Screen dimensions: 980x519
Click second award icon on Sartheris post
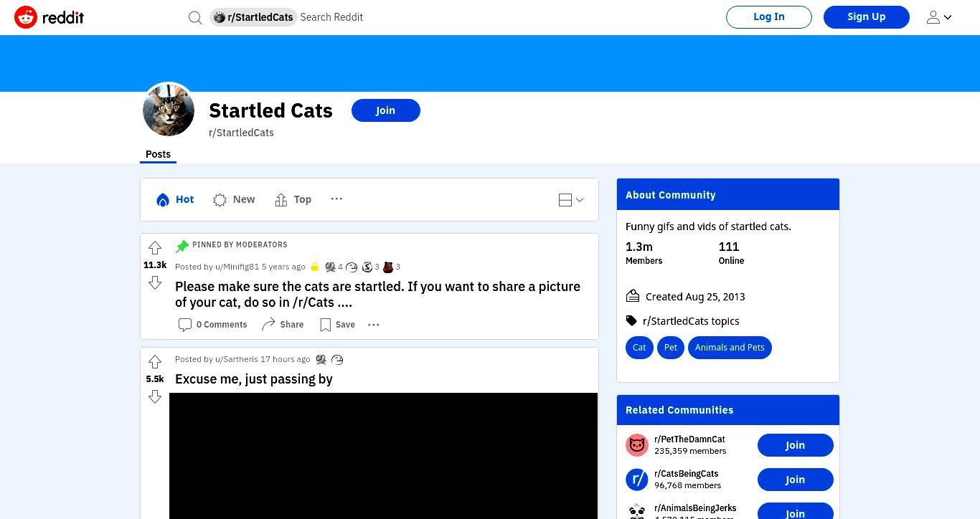337,359
